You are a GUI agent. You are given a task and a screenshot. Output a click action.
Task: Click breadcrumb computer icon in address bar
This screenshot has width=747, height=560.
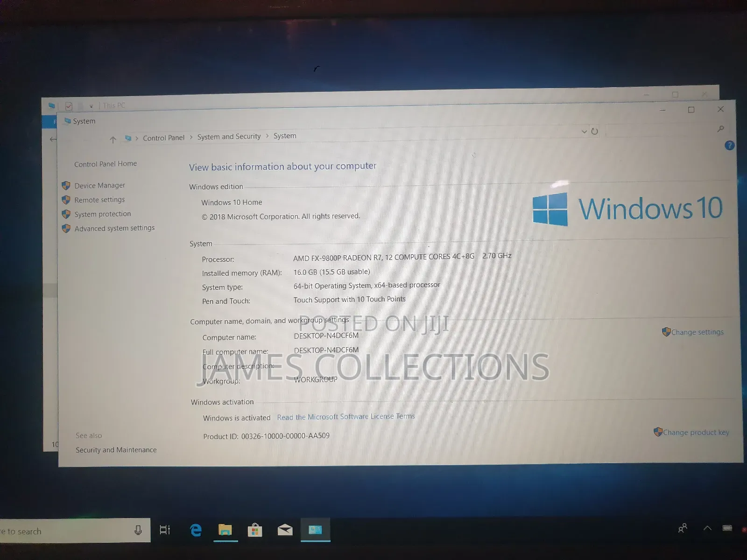[128, 138]
